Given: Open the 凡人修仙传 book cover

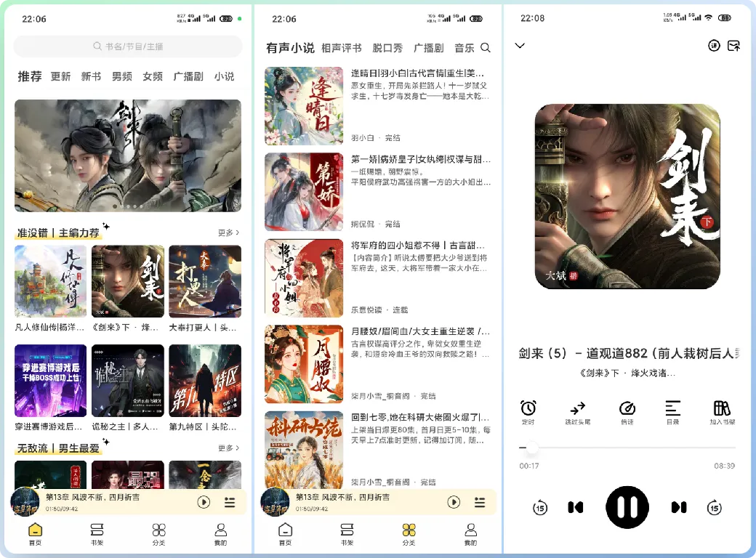Looking at the screenshot, I should [x=51, y=281].
